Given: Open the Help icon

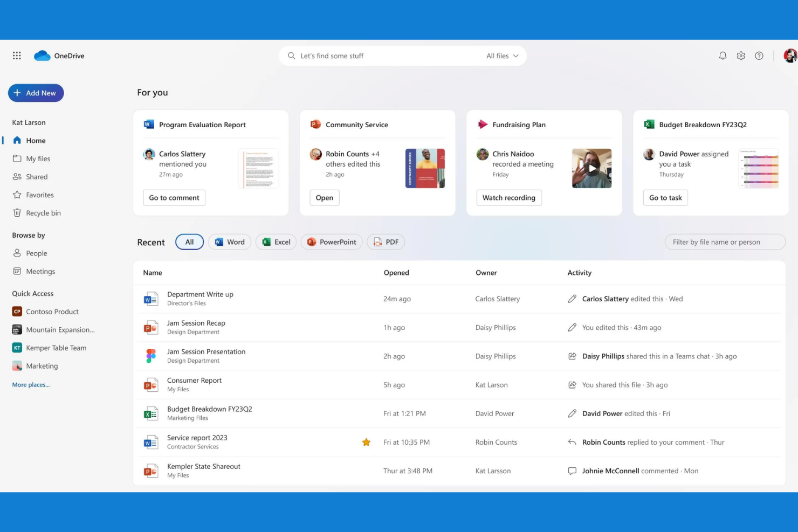Looking at the screenshot, I should 759,56.
